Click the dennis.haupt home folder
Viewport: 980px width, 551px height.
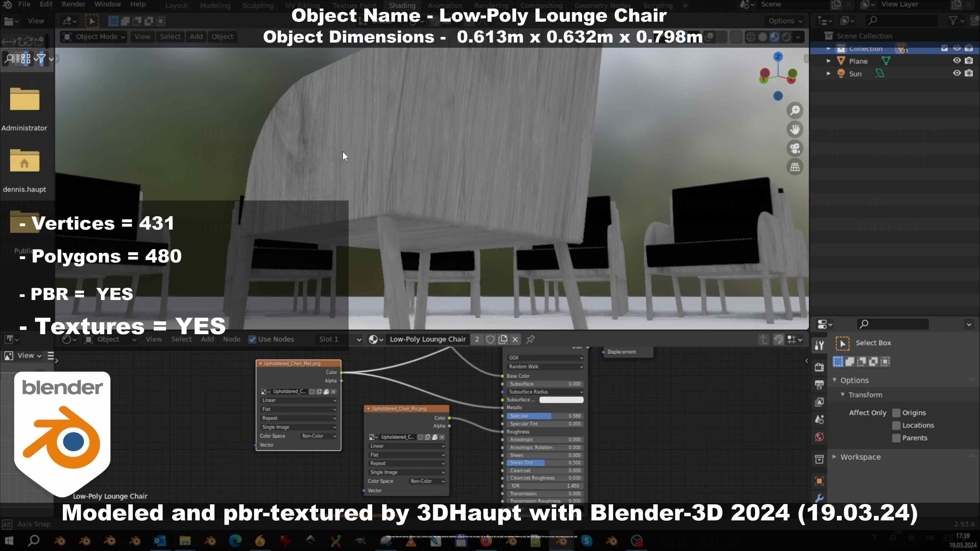pyautogui.click(x=24, y=160)
